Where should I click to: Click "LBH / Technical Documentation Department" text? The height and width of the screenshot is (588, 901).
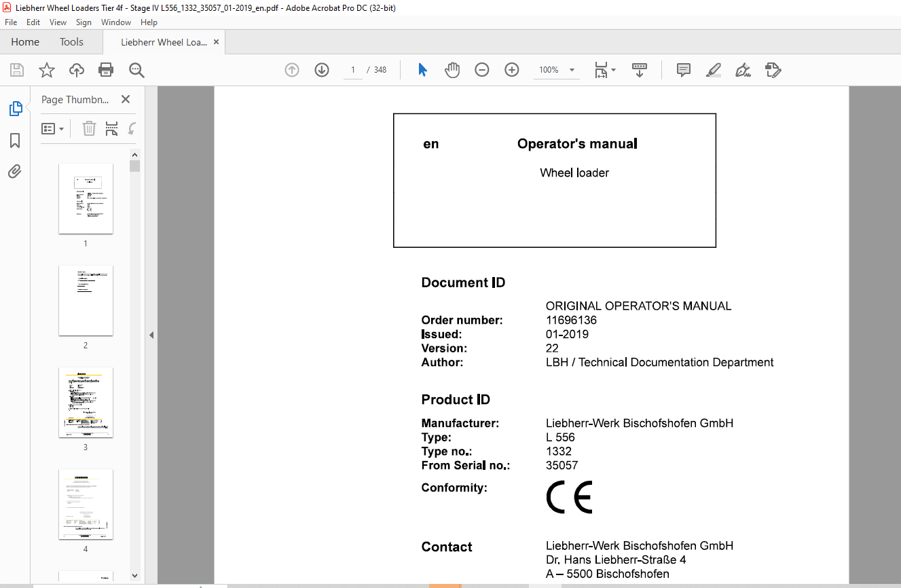click(x=659, y=363)
